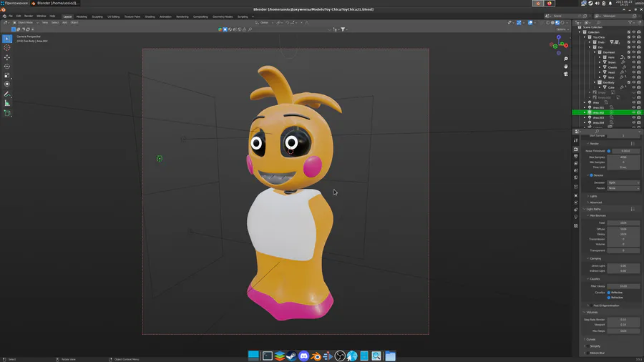The image size is (644, 362).
Task: Click the Filter Glossy value slider
Action: [x=623, y=286]
